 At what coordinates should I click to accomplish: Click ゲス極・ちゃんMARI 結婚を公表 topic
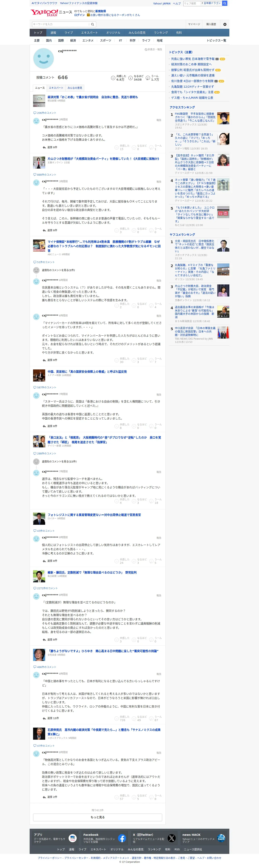pos(192,98)
